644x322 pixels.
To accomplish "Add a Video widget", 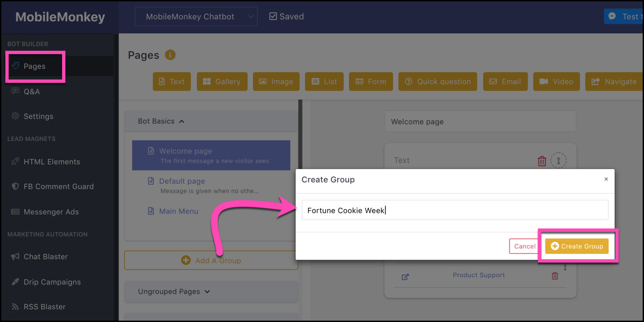I will 556,82.
